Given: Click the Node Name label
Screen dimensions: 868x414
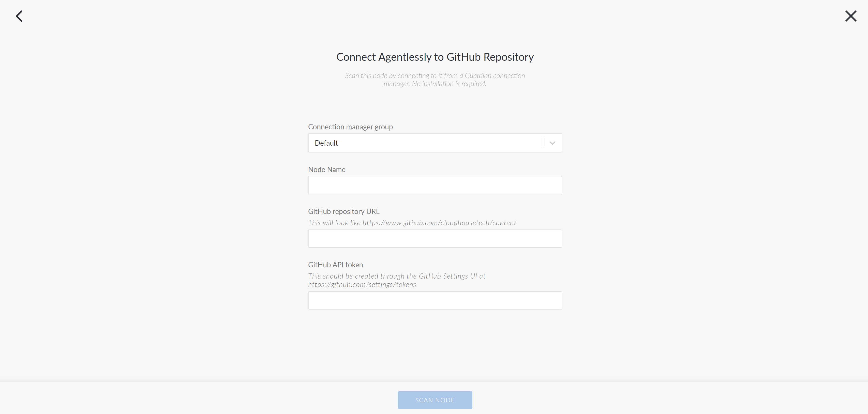Looking at the screenshot, I should (x=327, y=170).
